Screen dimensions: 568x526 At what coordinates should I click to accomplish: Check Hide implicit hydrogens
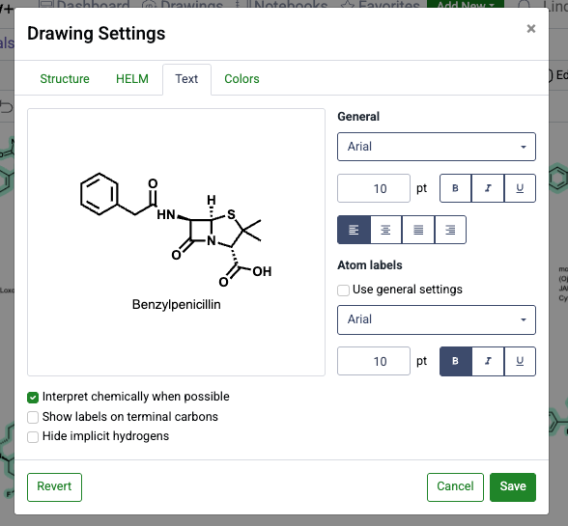coord(33,437)
